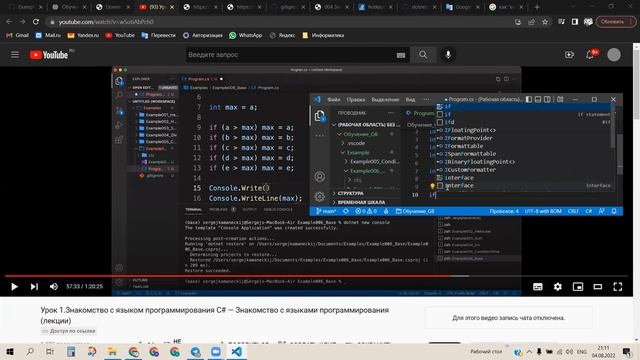
Task: Open the Информатика bookmark folder
Action: click(x=323, y=36)
